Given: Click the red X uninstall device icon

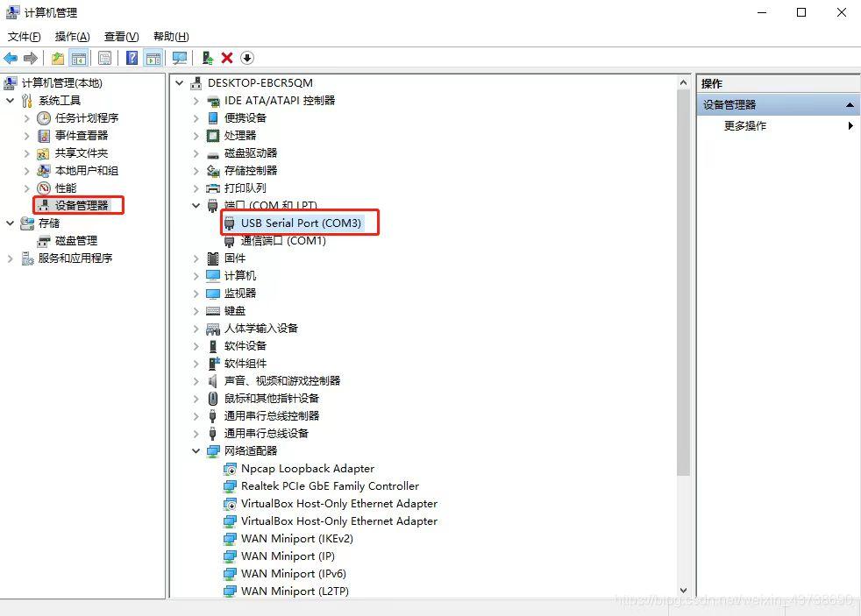Looking at the screenshot, I should click(x=227, y=58).
